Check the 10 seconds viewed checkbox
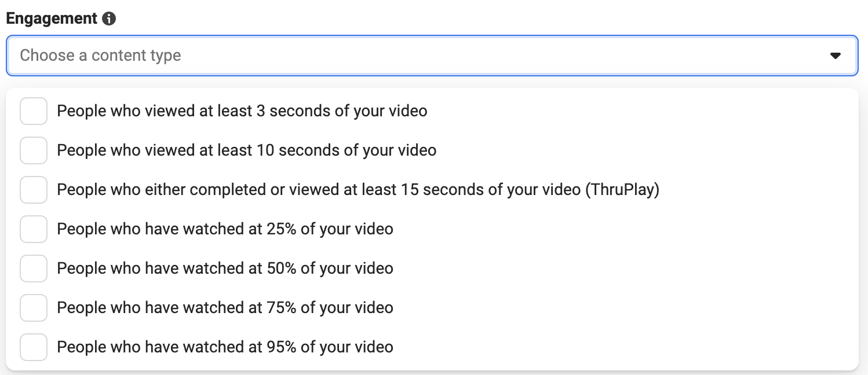 point(34,150)
